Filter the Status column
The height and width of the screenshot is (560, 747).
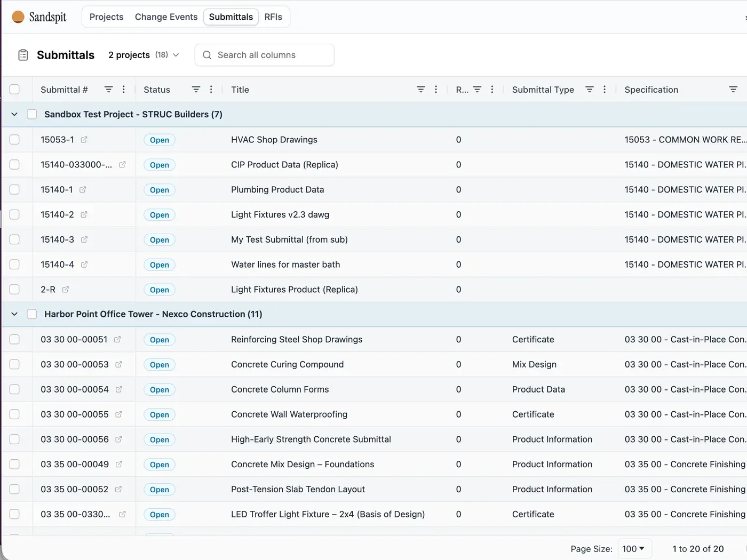196,90
